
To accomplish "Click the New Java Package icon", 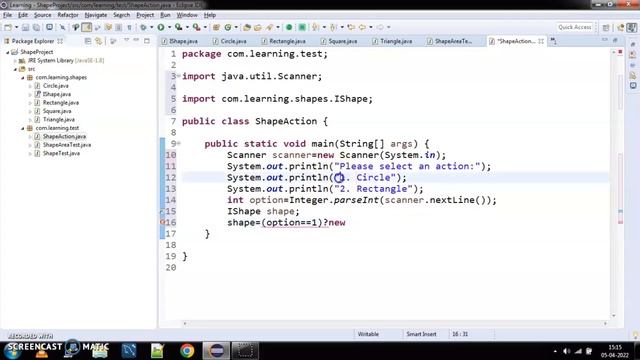I will (x=216, y=27).
